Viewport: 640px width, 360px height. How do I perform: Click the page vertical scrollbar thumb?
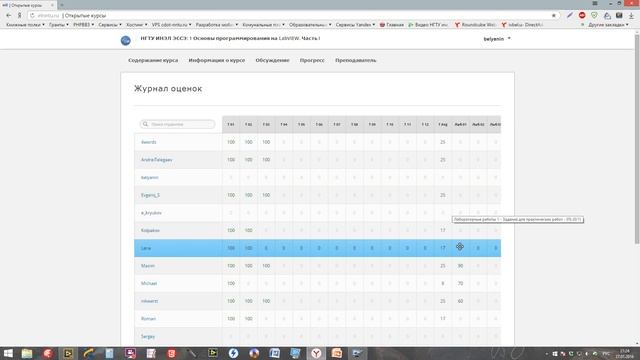637,139
